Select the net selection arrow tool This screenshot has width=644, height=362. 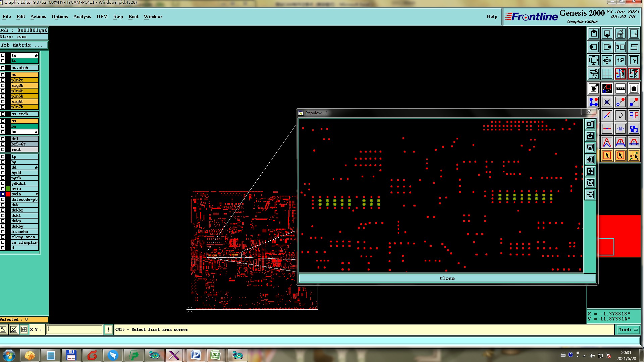point(634,156)
